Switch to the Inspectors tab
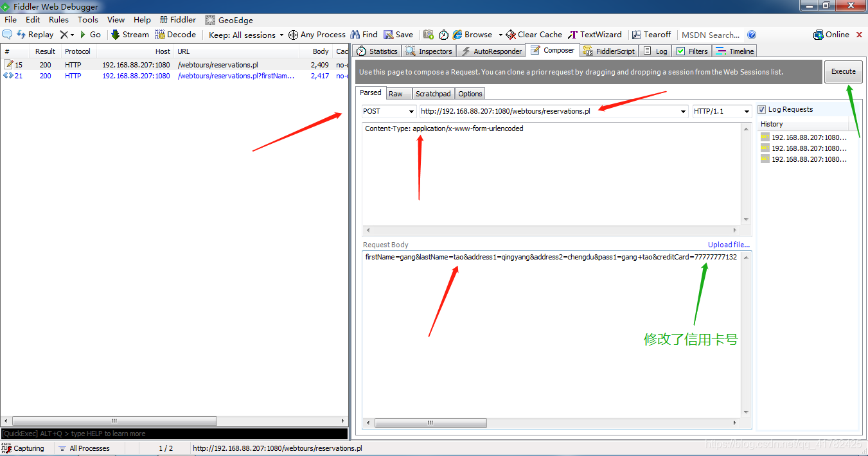Viewport: 868px width, 456px height. [429, 51]
